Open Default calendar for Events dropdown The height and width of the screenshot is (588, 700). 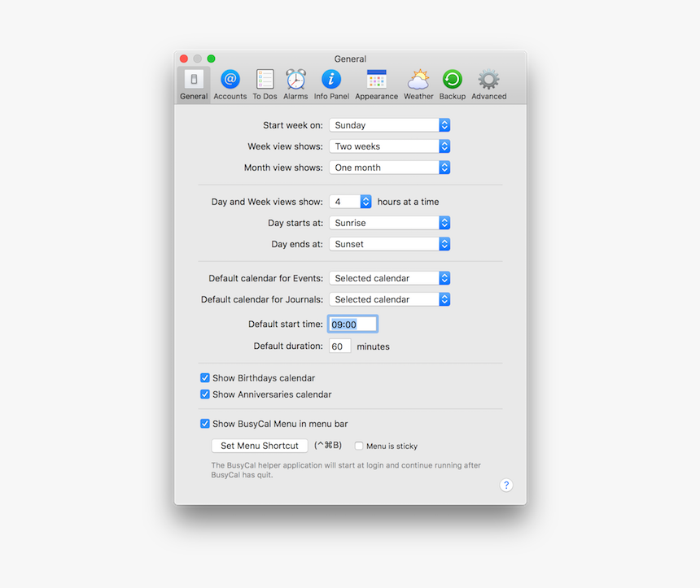(x=389, y=277)
